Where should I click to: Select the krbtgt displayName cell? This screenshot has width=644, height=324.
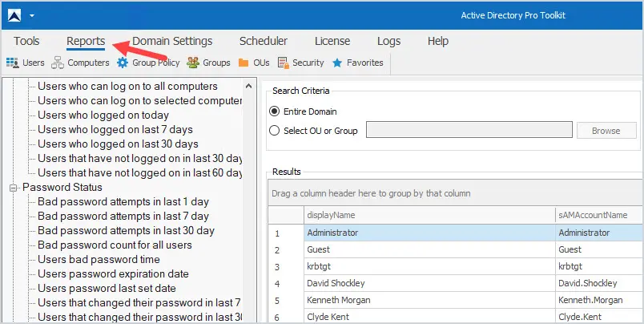(x=429, y=266)
